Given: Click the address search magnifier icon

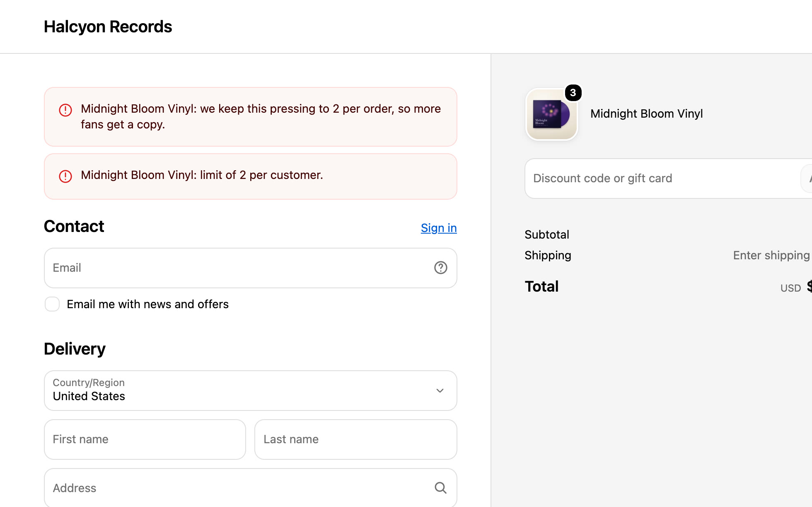Looking at the screenshot, I should click(x=440, y=488).
